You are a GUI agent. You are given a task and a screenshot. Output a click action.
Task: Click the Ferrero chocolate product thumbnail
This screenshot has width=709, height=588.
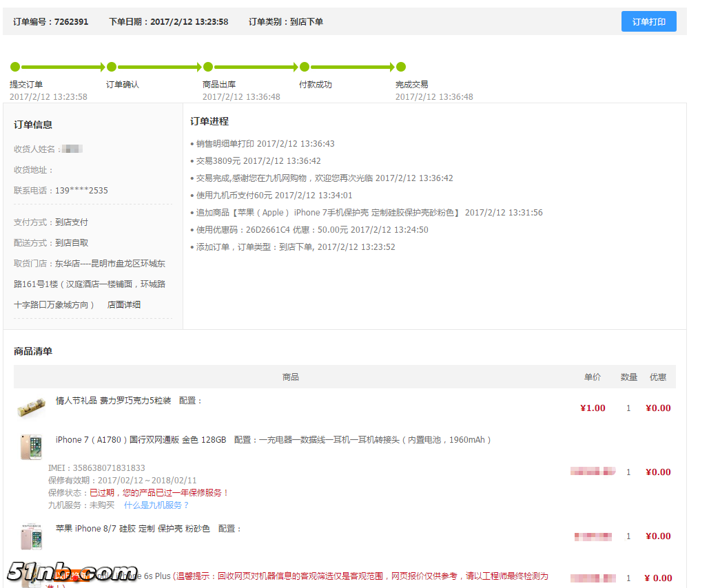click(31, 408)
